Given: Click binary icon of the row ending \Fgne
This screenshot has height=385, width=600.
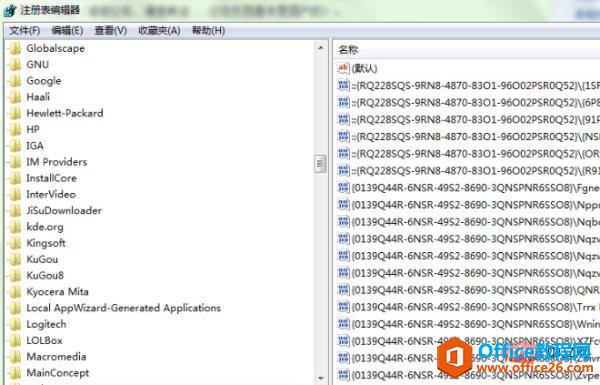Looking at the screenshot, I should point(343,187).
